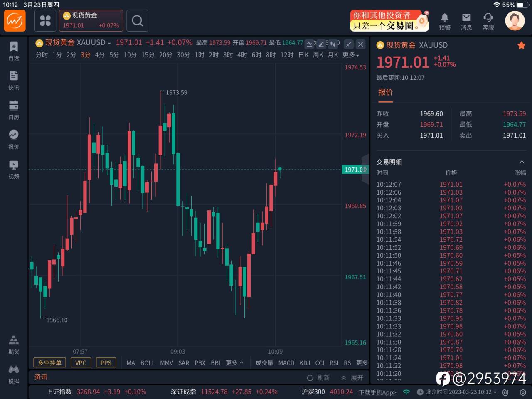Click the 10:12:07 trade row
Viewport: 532px width, 399px height.
[451, 185]
